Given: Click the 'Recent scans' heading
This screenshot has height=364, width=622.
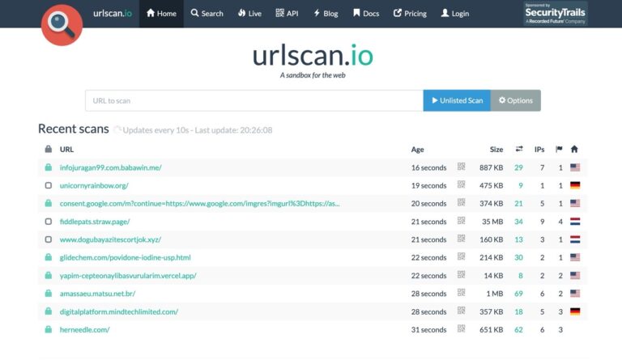Looking at the screenshot, I should (74, 129).
